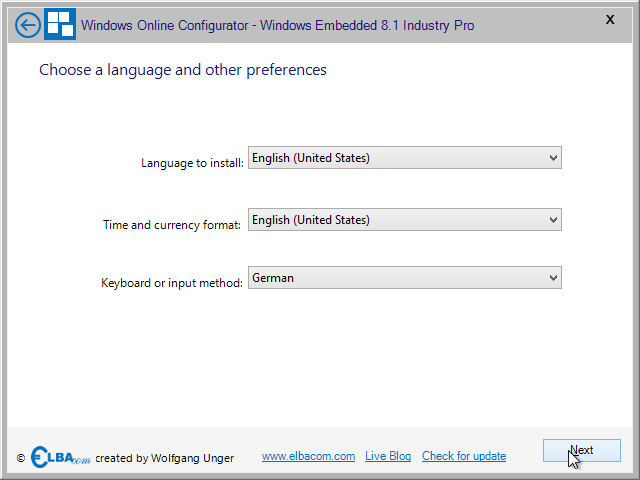Open the Keyboard or input method dropdown

click(404, 278)
